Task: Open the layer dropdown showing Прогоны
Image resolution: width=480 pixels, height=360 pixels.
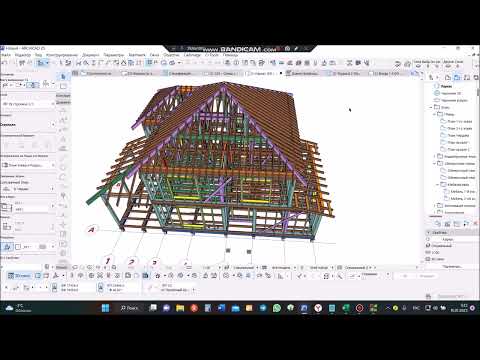Action: pyautogui.click(x=28, y=104)
